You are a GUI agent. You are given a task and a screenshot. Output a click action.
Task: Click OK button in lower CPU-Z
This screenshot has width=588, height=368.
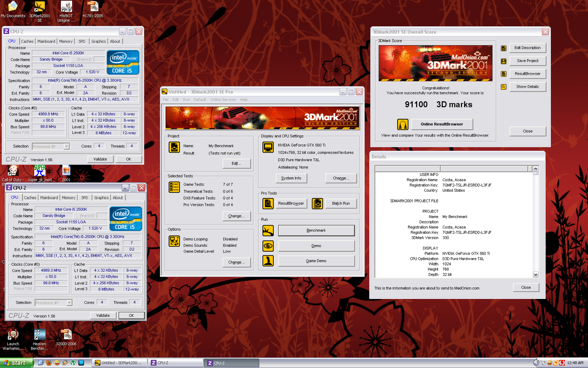point(131,316)
